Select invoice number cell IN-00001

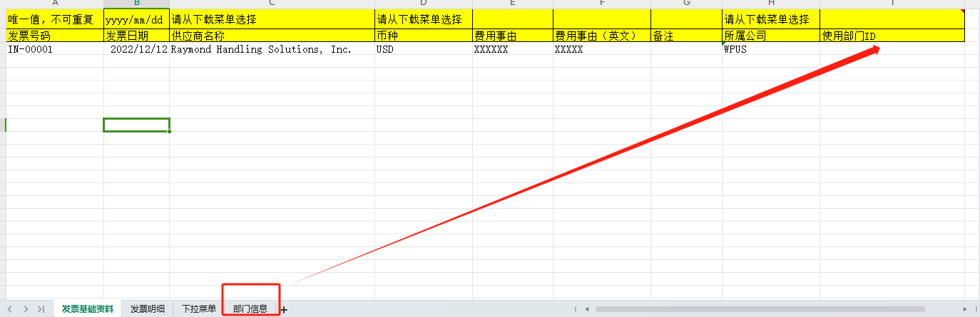pyautogui.click(x=55, y=49)
